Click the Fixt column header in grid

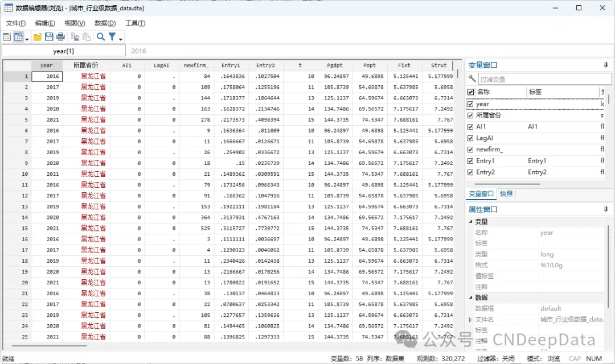tap(404, 65)
